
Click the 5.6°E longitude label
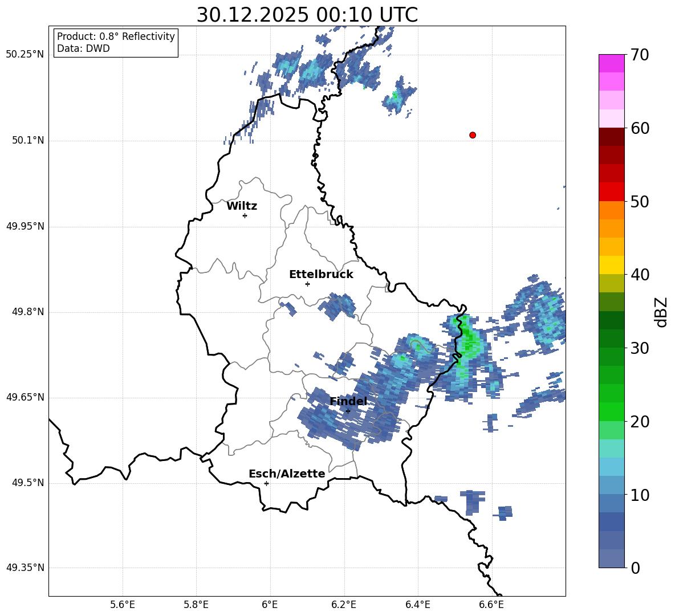click(123, 605)
